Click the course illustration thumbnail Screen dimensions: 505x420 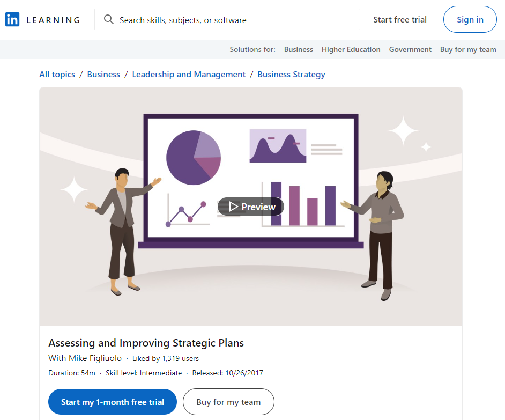coord(250,207)
